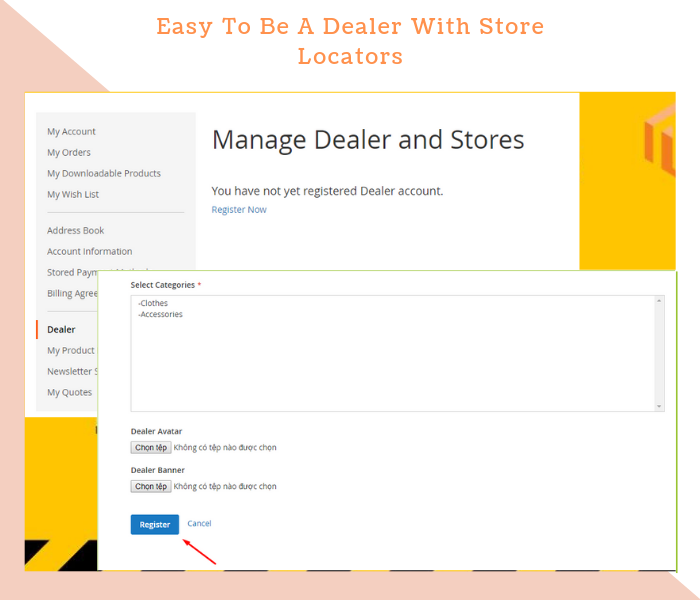Choose a file for Dealer Banner
The image size is (700, 600).
point(151,487)
